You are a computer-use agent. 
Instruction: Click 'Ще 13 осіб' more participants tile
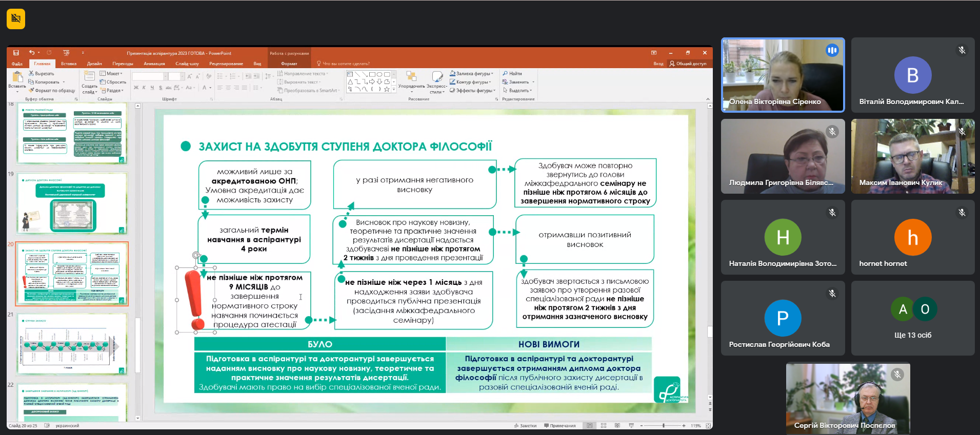913,318
